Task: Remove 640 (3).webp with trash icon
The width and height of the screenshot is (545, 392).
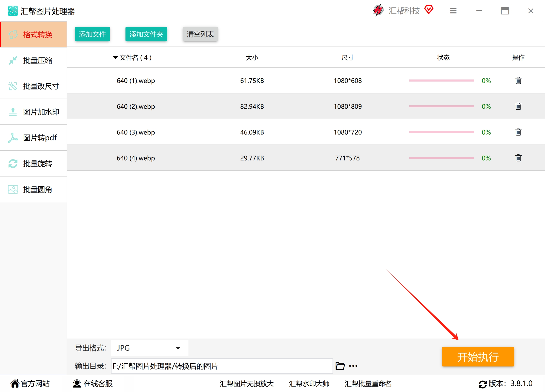Action: click(x=518, y=132)
